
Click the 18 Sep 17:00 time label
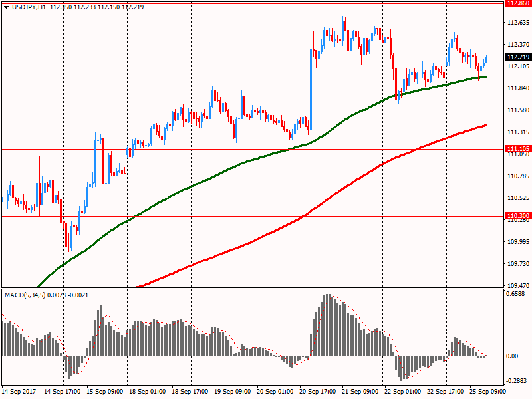(x=190, y=392)
